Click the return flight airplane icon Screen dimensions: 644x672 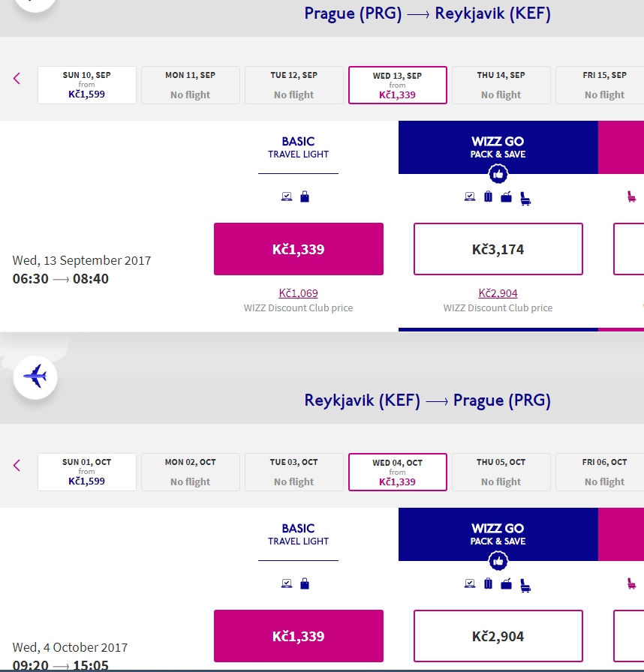(x=35, y=376)
